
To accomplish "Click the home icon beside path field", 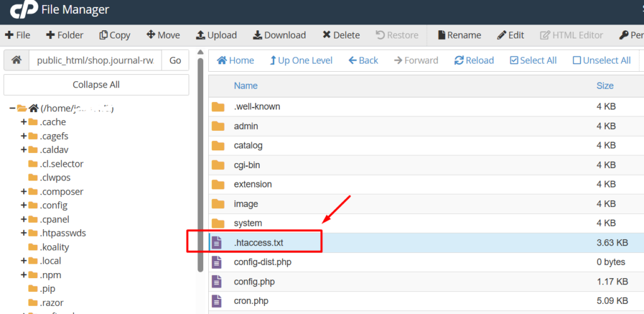I will pyautogui.click(x=16, y=60).
